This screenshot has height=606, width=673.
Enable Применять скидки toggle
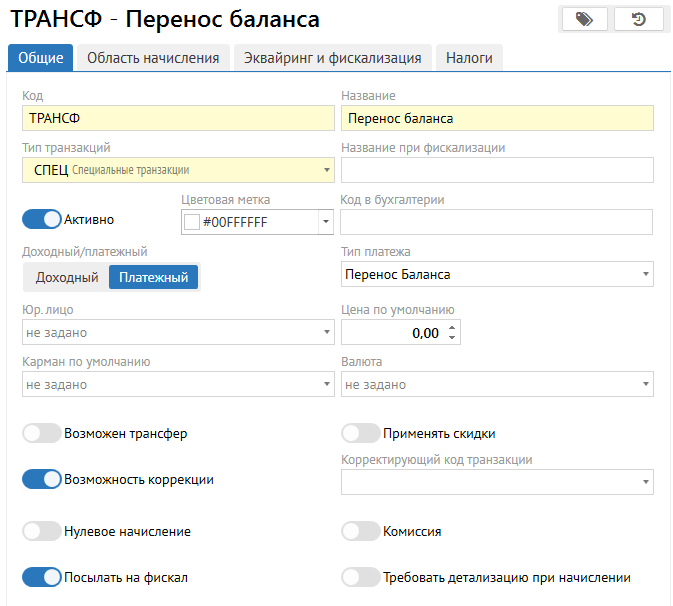361,434
